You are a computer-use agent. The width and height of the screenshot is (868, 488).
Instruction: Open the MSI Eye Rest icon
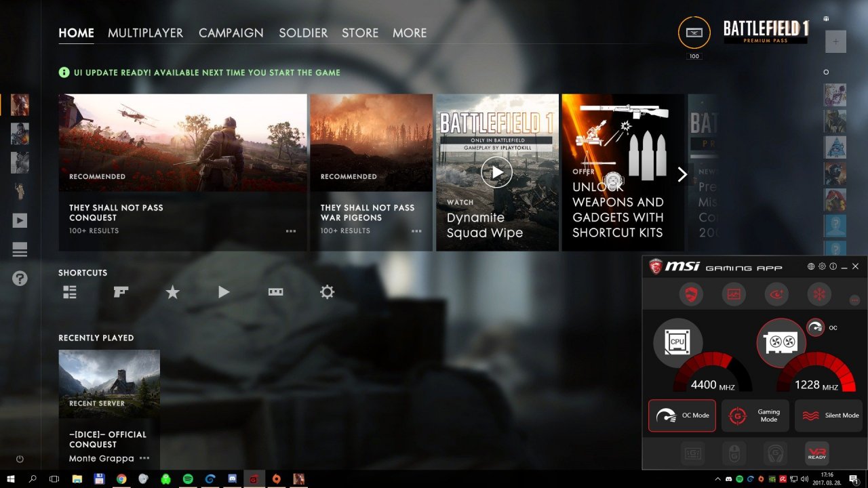click(776, 294)
